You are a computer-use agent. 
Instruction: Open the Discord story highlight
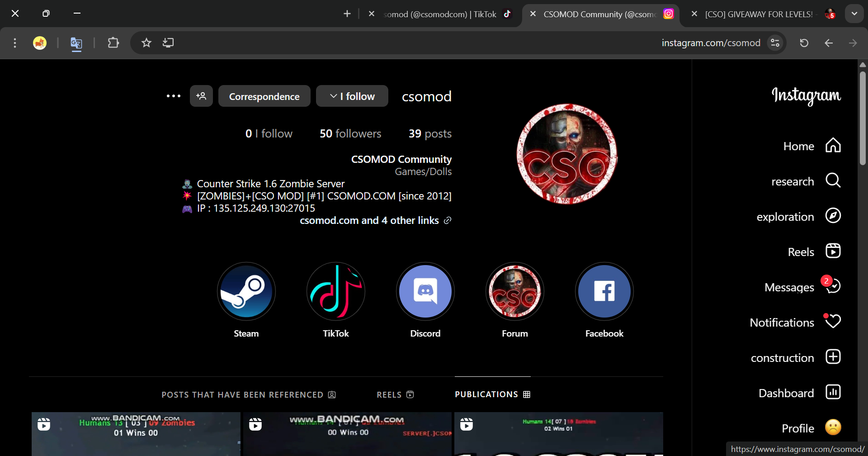pos(425,292)
